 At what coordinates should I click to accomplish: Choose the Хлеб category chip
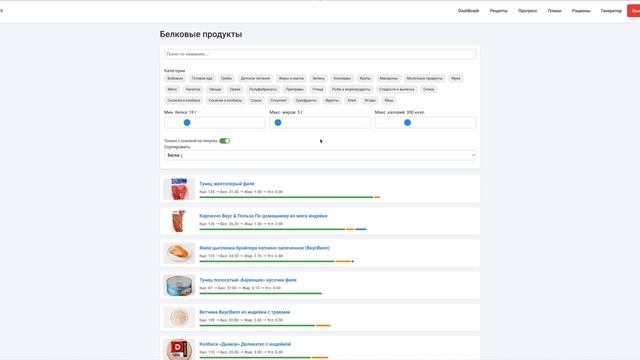352,100
